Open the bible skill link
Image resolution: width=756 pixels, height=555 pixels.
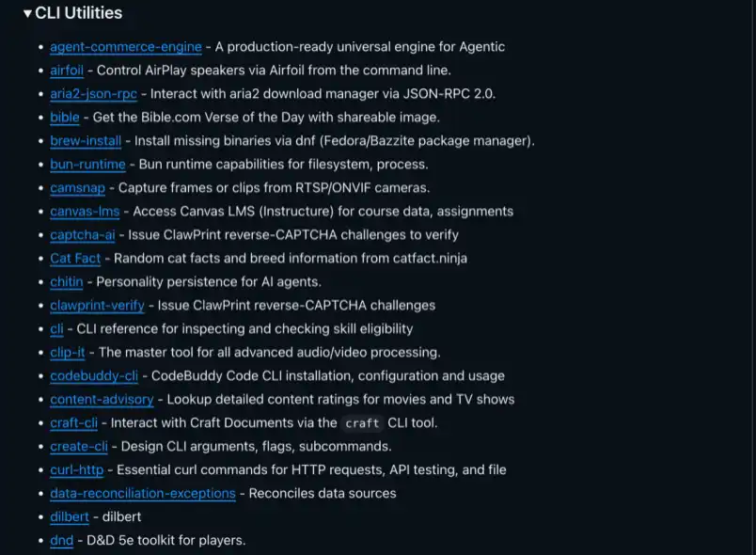click(65, 118)
